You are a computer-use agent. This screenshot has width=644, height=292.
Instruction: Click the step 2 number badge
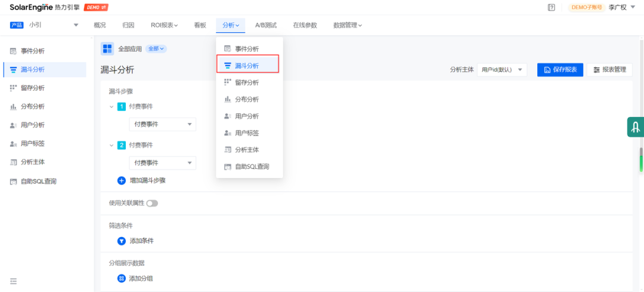pos(122,145)
